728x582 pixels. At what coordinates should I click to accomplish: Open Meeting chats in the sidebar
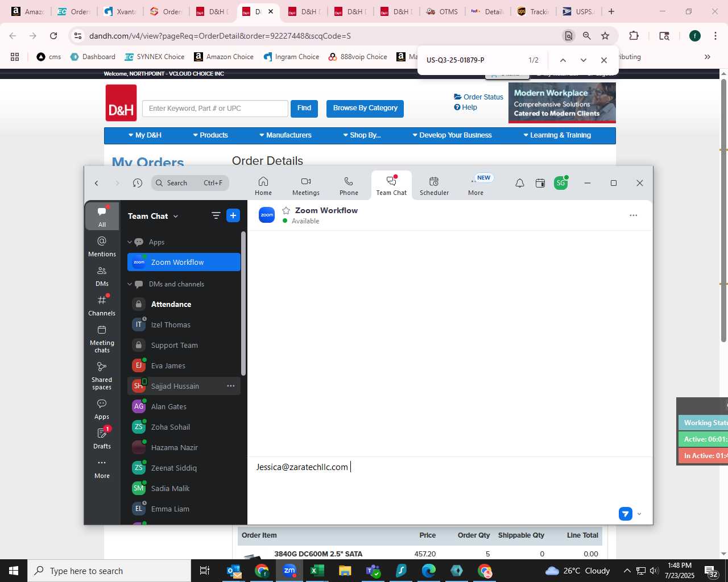102,339
